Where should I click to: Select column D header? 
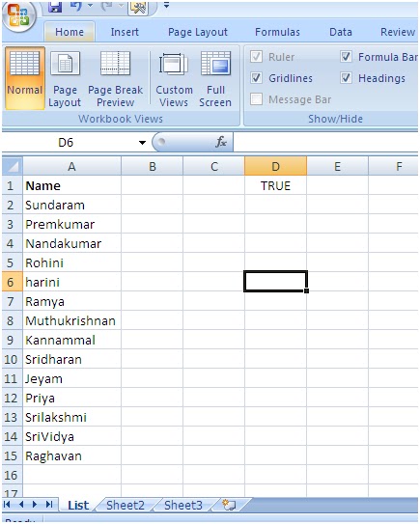(x=275, y=166)
